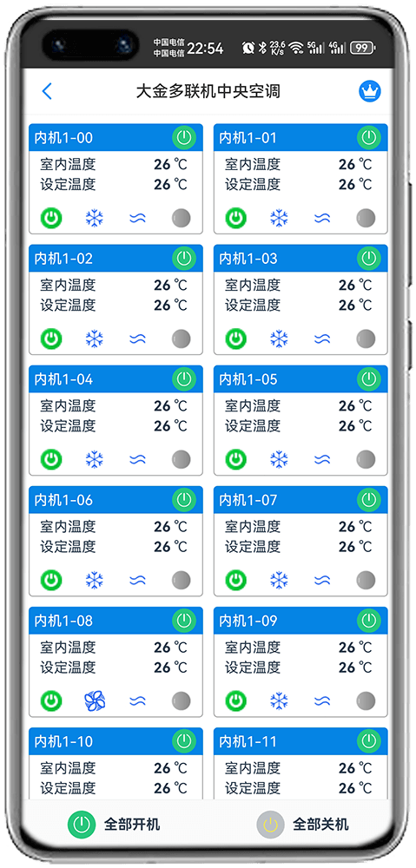
Task: Click green power icon at bottom of 内机1-01 card
Action: pyautogui.click(x=236, y=218)
